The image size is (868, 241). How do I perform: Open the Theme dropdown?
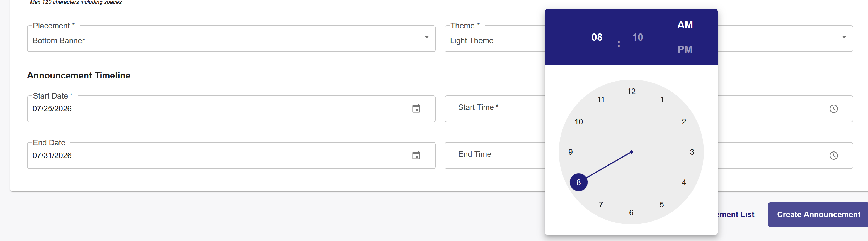tap(495, 39)
